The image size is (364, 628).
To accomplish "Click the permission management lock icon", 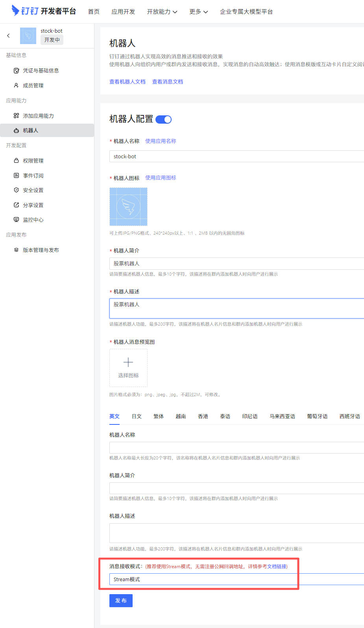I will point(16,161).
